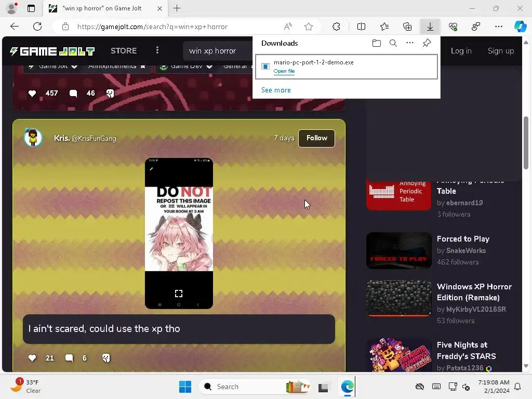The image size is (532, 399).
Task: Open Windows XP Horror Edition thumbnail
Action: pos(398,298)
